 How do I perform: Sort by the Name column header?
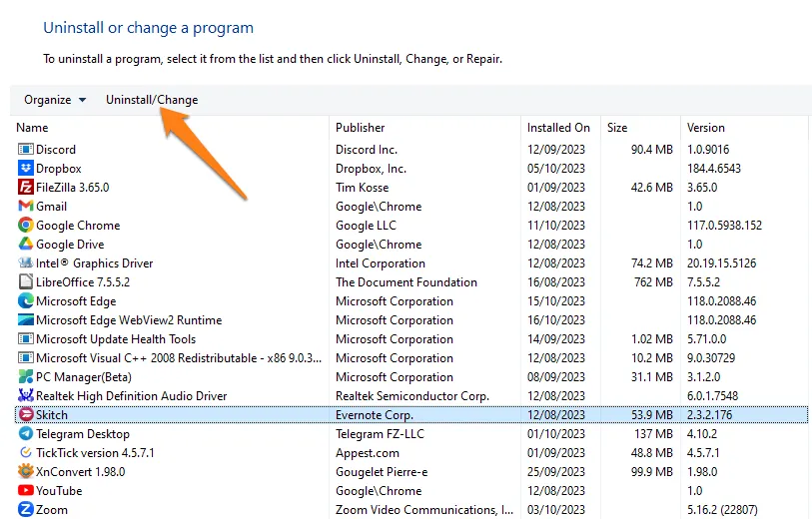click(32, 128)
